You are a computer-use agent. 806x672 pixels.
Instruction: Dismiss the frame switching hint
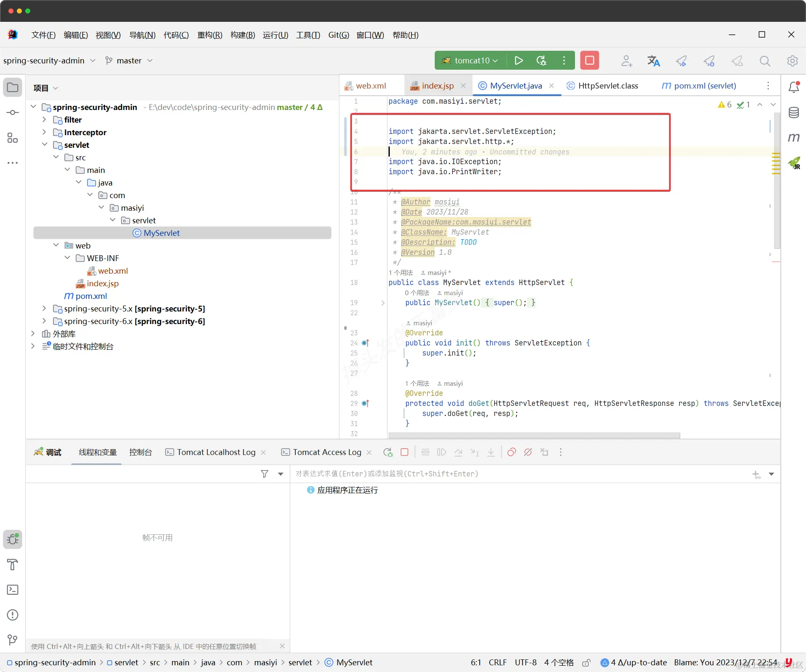[x=282, y=646]
